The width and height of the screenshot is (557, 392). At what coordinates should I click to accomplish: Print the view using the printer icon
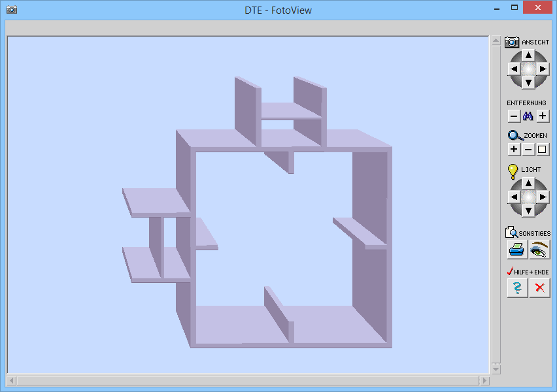point(517,250)
